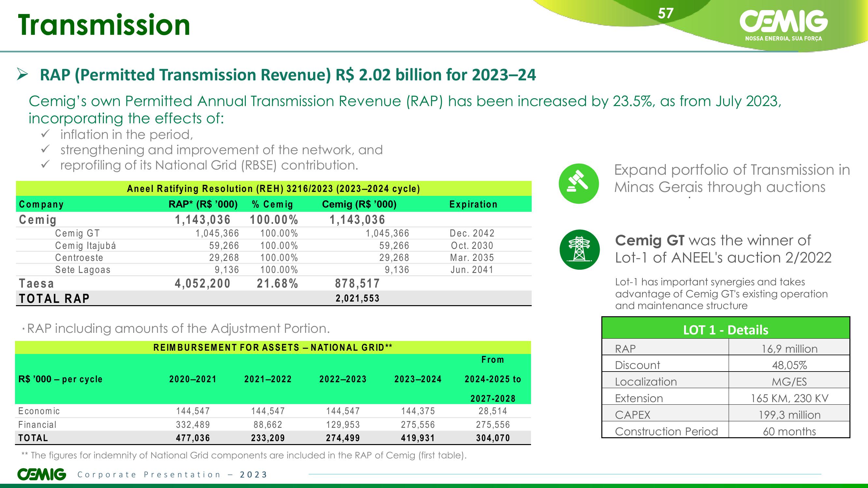This screenshot has width=868, height=488.
Task: Click the 'Corporate Presentation – 2023' footer text
Action: tap(172, 474)
